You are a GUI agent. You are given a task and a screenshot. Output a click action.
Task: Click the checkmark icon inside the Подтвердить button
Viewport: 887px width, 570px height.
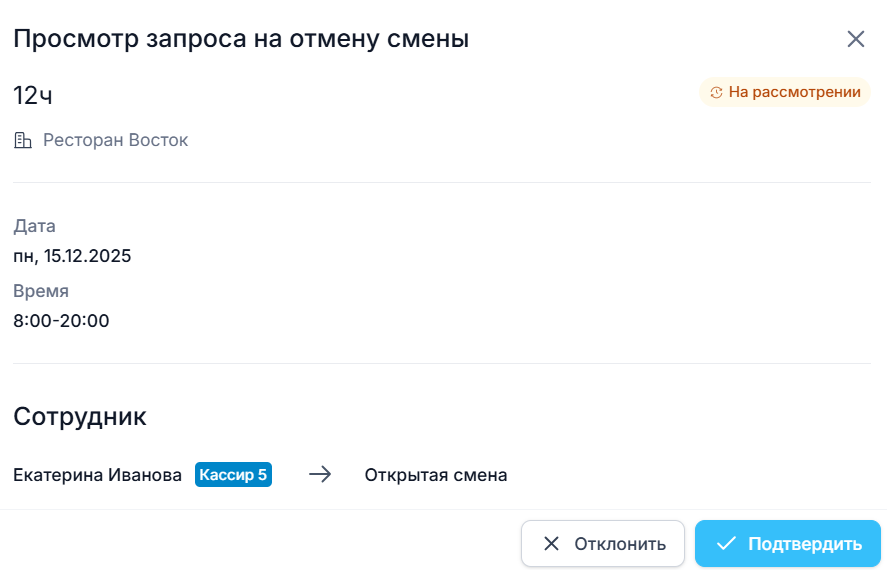point(727,544)
